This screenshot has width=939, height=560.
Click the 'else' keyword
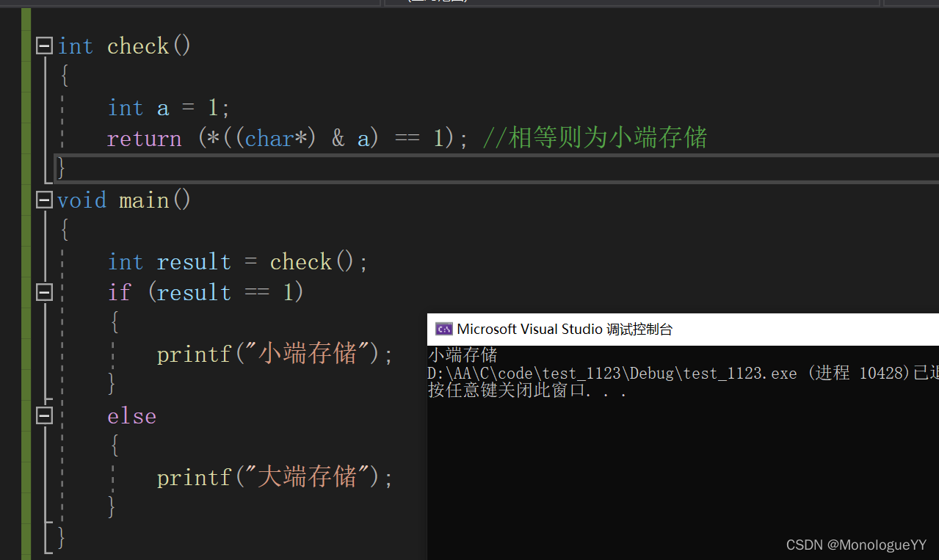click(x=132, y=416)
